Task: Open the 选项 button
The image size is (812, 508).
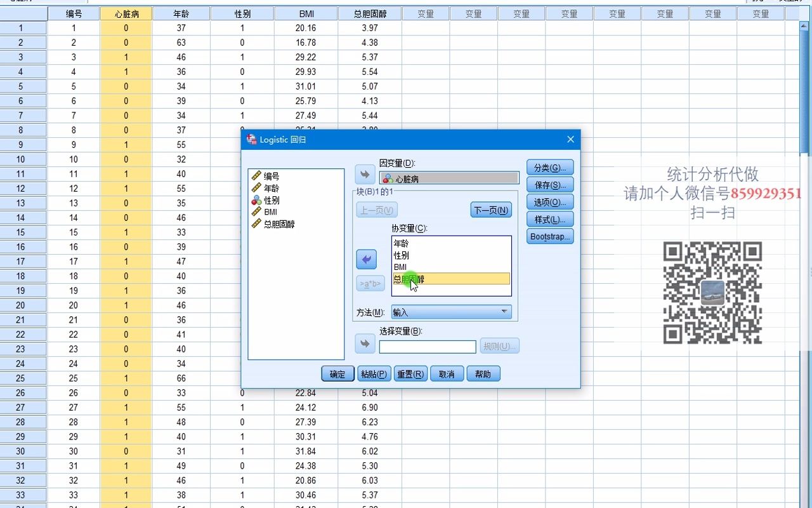Action: point(550,202)
